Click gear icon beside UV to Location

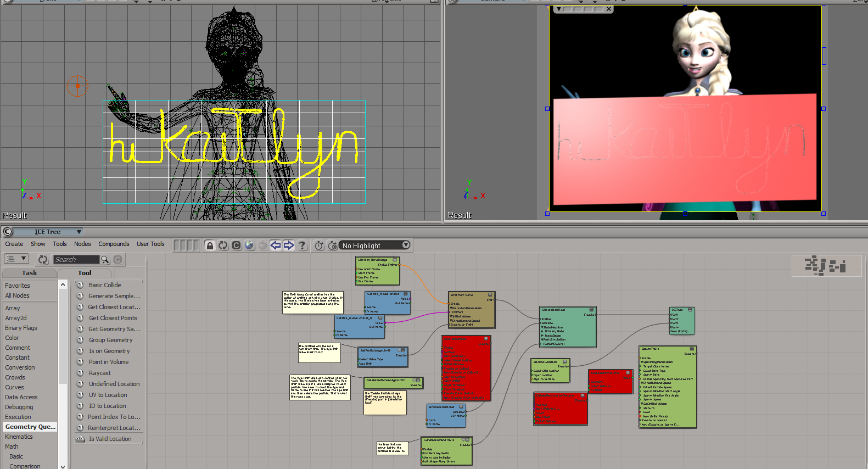tap(80, 395)
